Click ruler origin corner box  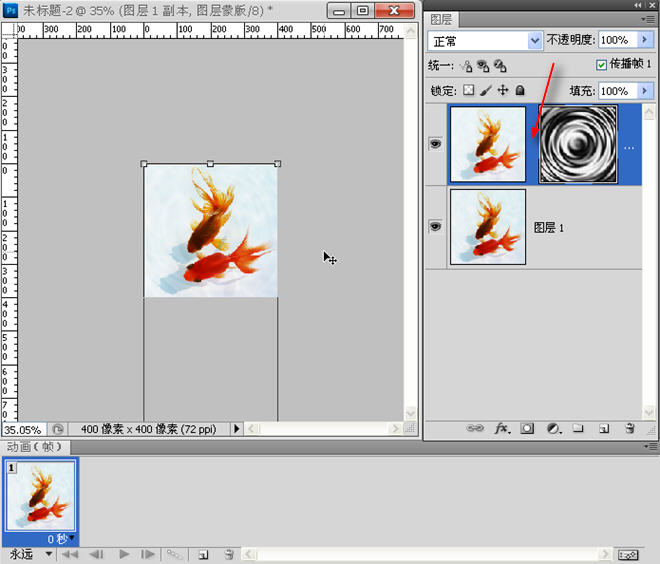click(9, 30)
